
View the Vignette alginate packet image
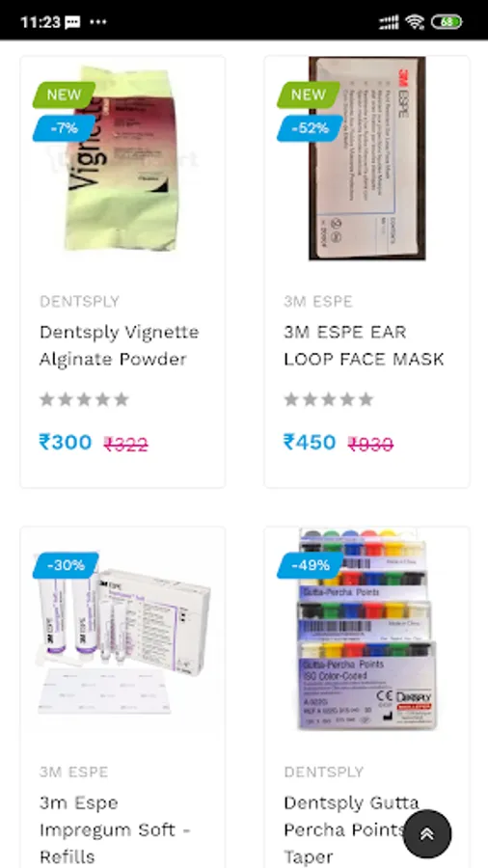click(122, 158)
